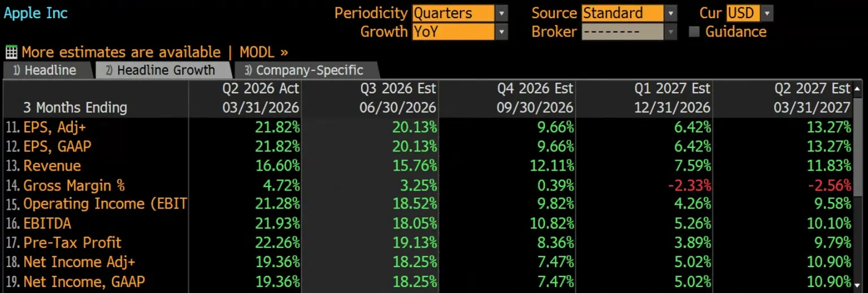Select the EBITDA row label

coord(47,223)
